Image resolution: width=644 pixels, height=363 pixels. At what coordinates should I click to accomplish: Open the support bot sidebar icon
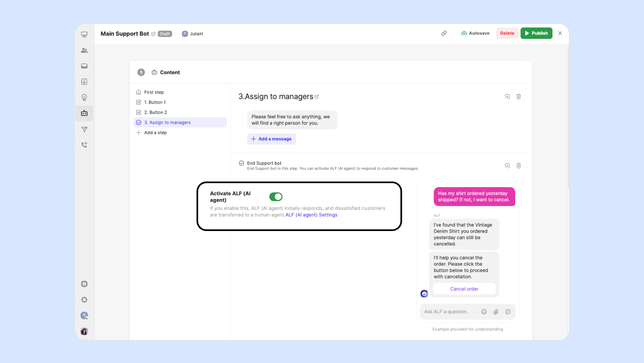pos(84,113)
